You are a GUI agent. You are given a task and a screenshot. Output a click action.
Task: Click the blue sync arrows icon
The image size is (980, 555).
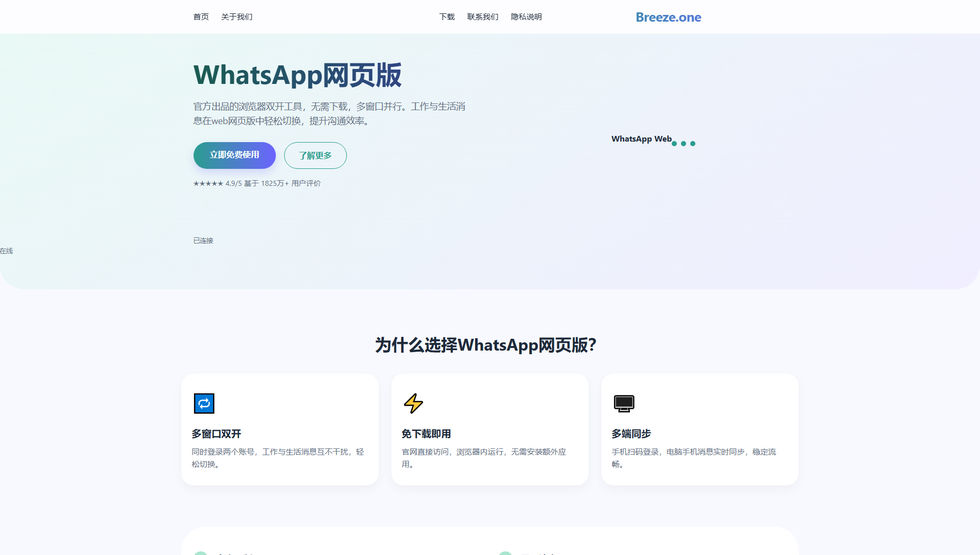coord(204,403)
